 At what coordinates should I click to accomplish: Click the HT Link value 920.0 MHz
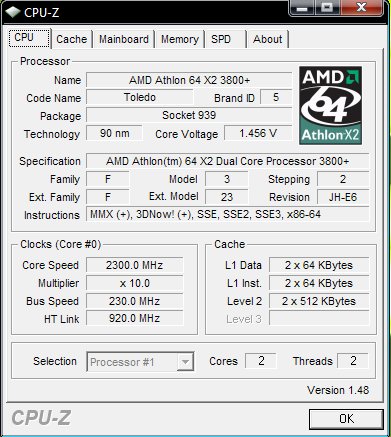click(135, 319)
